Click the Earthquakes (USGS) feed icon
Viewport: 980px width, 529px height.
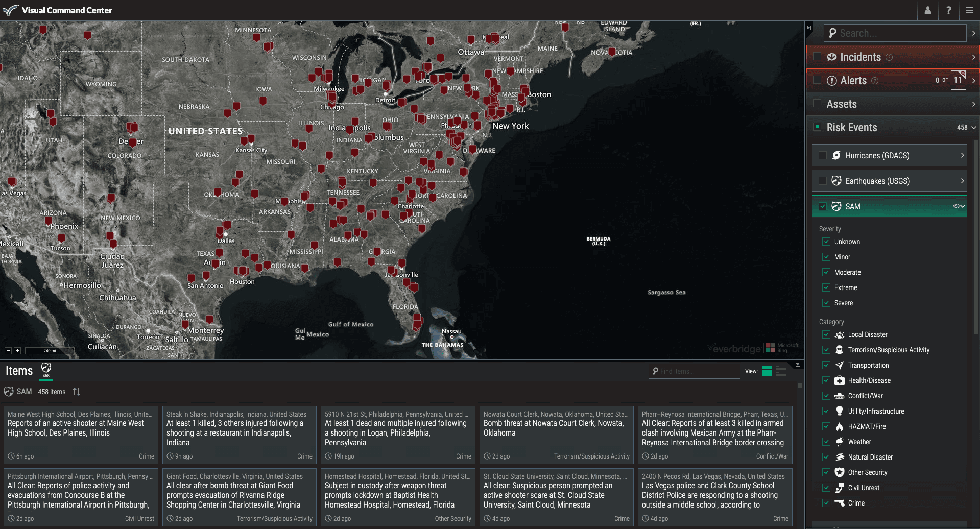click(x=836, y=181)
